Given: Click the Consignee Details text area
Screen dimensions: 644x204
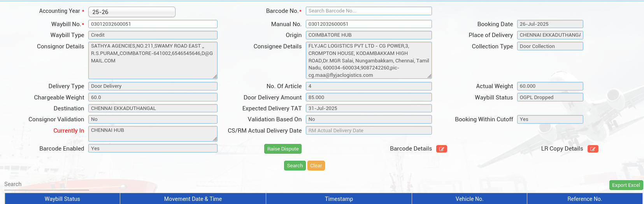Looking at the screenshot, I should point(369,60).
